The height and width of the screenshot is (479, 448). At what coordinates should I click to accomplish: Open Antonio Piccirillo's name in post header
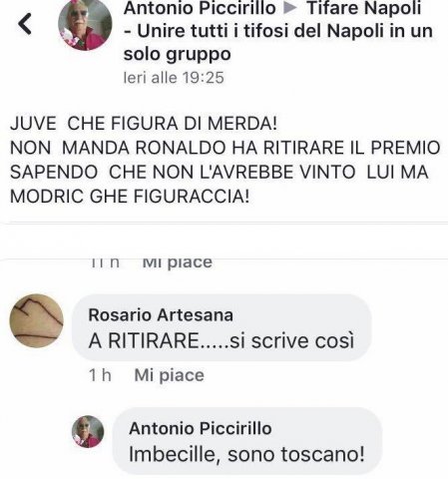click(200, 8)
